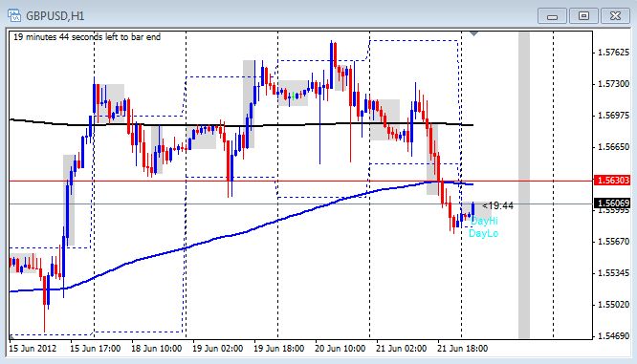Click the 19 Jun 18:00 time label

point(279,349)
